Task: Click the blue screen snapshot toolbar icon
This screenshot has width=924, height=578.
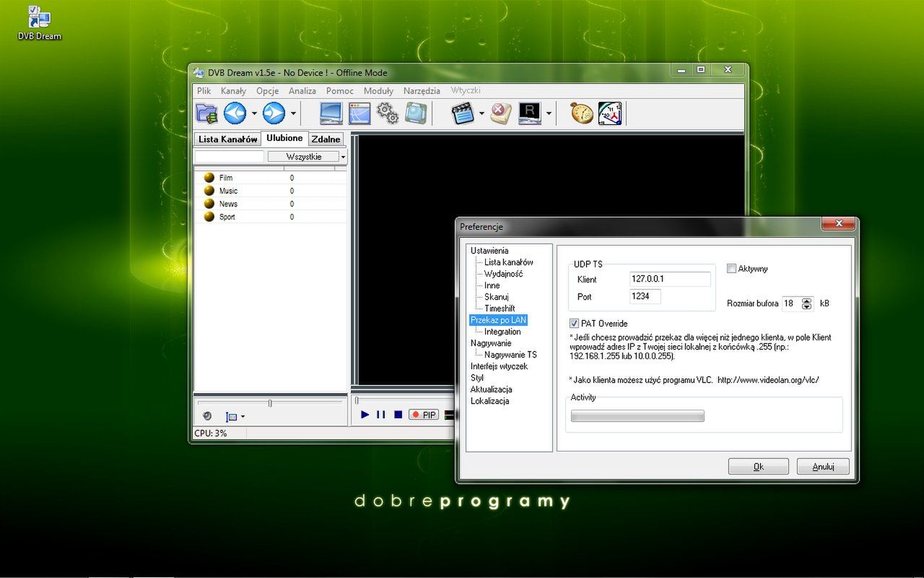Action: coord(416,113)
